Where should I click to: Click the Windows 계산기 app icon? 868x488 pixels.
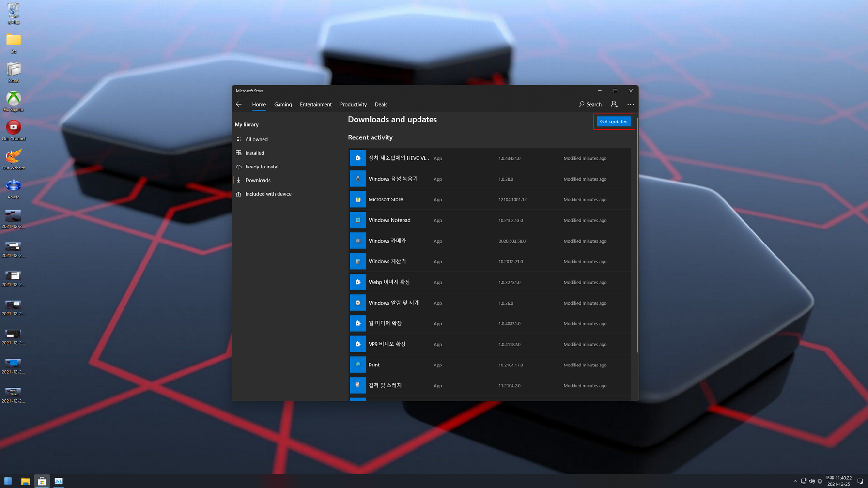click(x=358, y=261)
